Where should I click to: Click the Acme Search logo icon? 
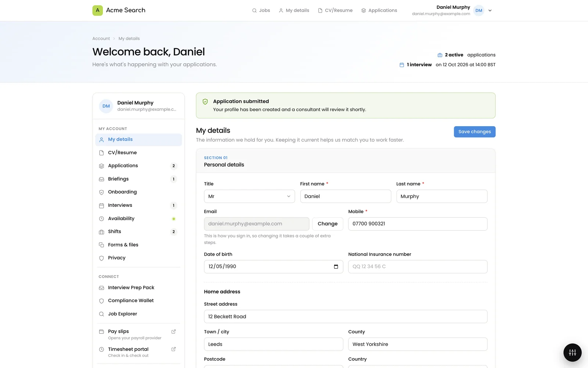pyautogui.click(x=97, y=10)
